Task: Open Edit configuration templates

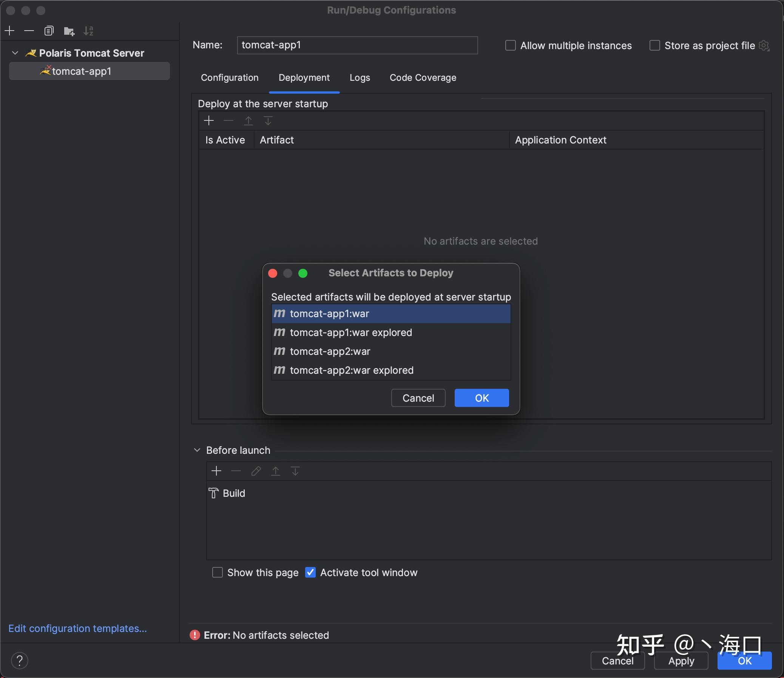Action: 77,628
